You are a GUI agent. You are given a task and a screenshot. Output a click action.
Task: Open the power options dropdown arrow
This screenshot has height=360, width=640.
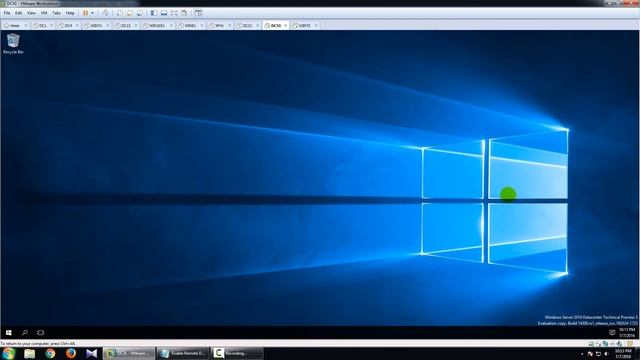pyautogui.click(x=93, y=13)
